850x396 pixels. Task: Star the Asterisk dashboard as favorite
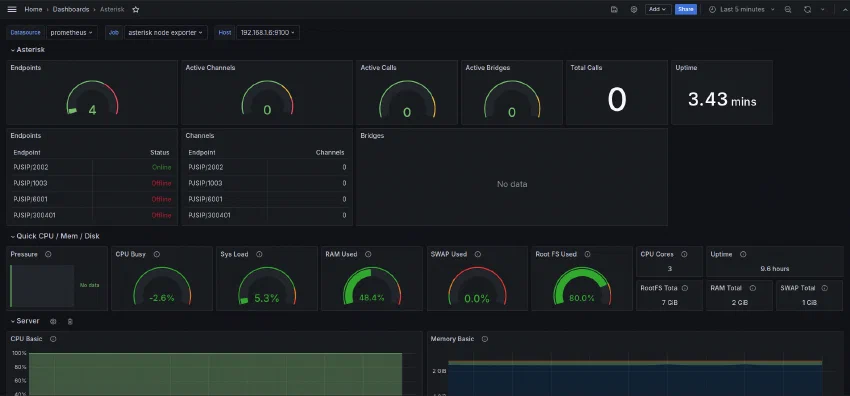coord(136,10)
